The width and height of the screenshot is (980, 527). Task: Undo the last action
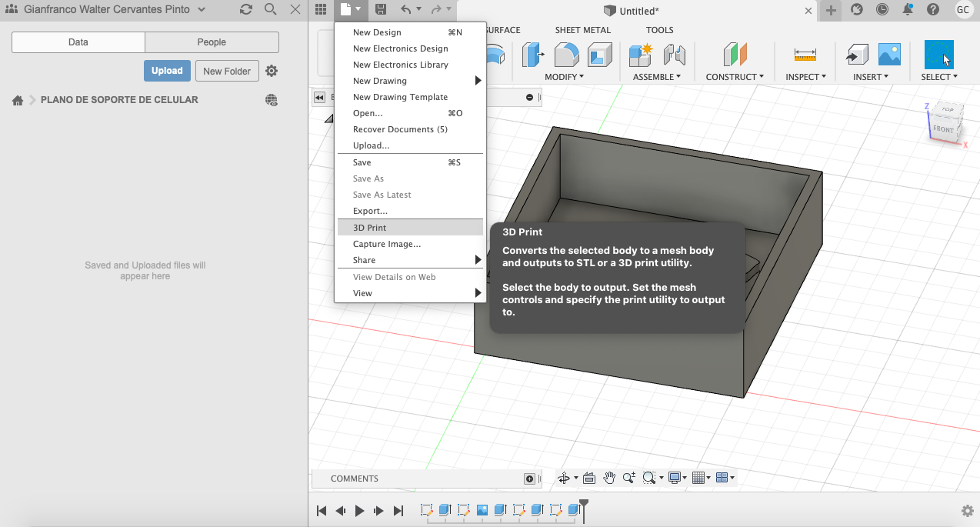tap(405, 10)
